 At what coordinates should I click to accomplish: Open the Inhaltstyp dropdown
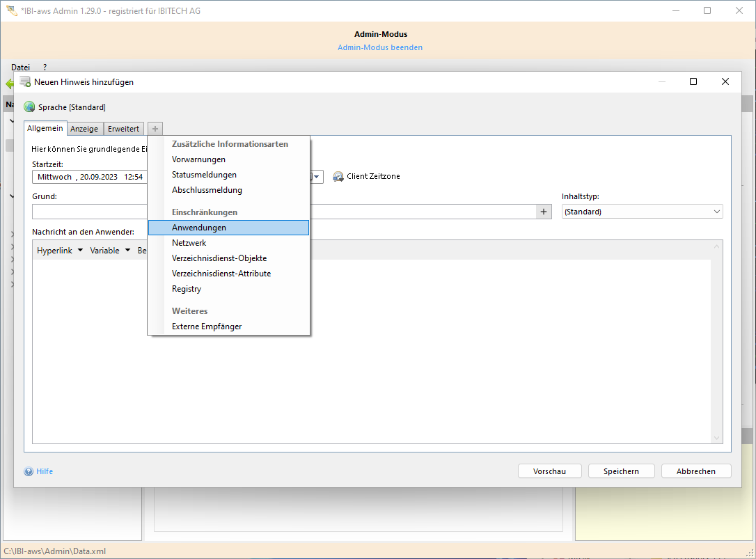pos(642,212)
